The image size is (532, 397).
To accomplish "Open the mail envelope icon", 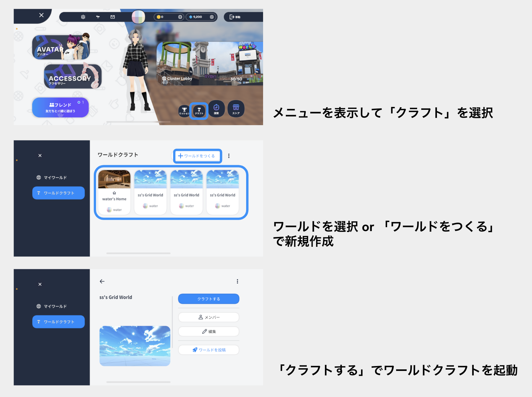I will [112, 17].
